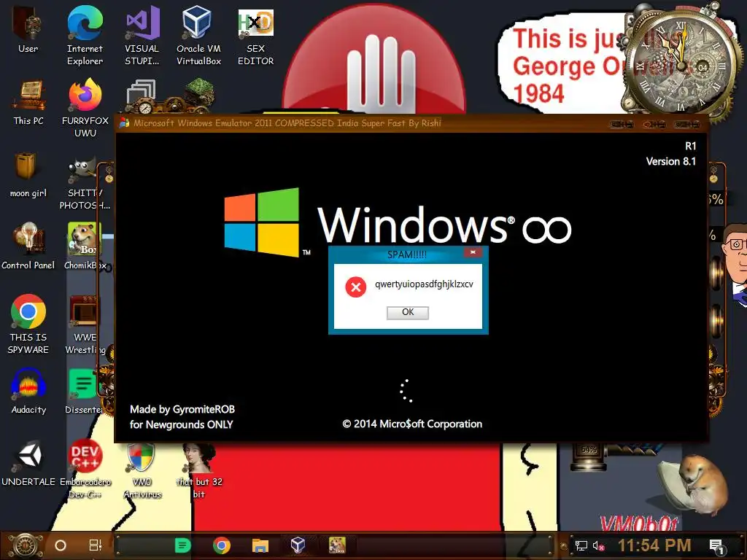Image resolution: width=747 pixels, height=560 pixels.
Task: Open the 'that but 32 bit' icon
Action: (x=199, y=470)
